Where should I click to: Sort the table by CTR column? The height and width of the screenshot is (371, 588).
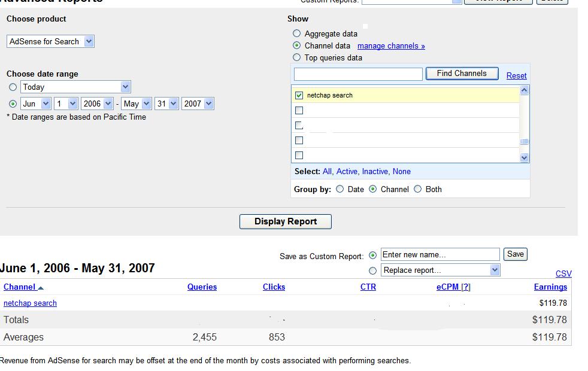pos(368,287)
